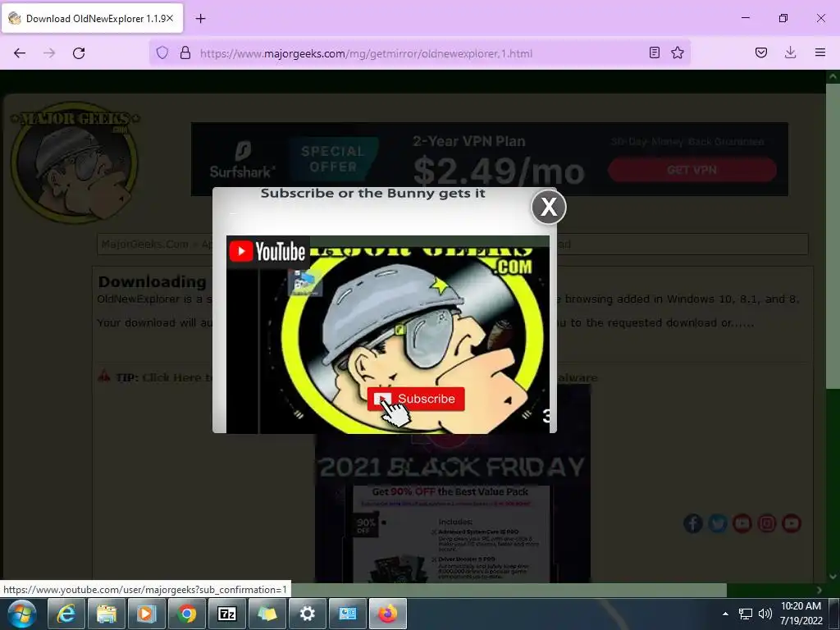
Task: Open the Firefox hamburger application menu
Action: click(x=819, y=52)
